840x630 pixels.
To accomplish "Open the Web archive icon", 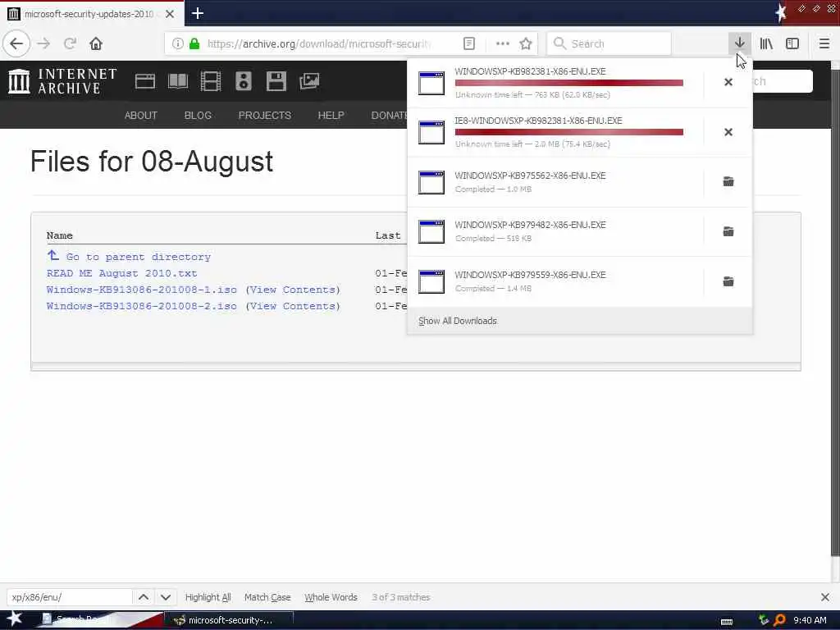I will click(144, 81).
